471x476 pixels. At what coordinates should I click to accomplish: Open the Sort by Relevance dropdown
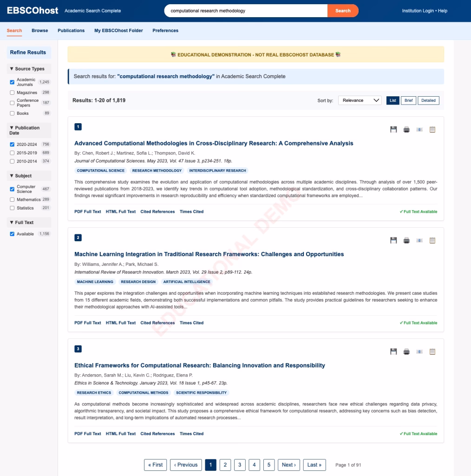point(360,100)
